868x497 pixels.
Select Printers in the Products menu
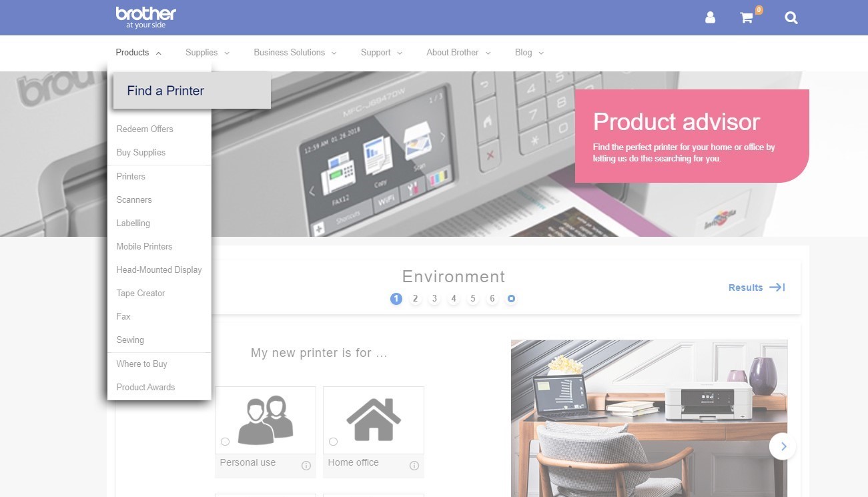pos(131,176)
